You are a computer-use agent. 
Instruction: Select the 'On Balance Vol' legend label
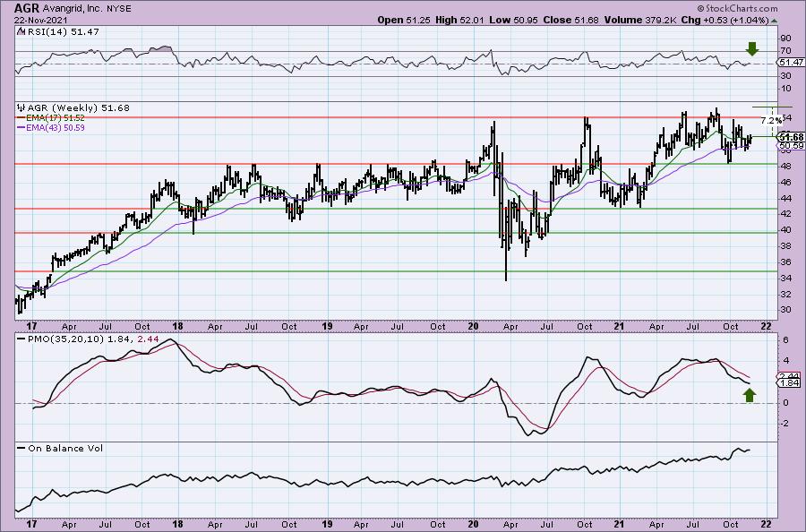click(x=65, y=448)
